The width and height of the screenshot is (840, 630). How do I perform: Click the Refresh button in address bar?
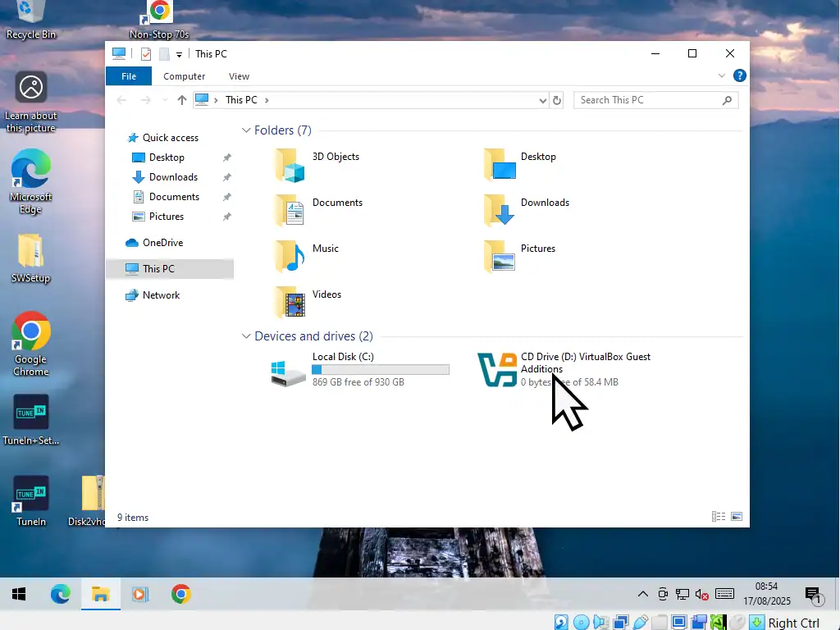[x=557, y=100]
